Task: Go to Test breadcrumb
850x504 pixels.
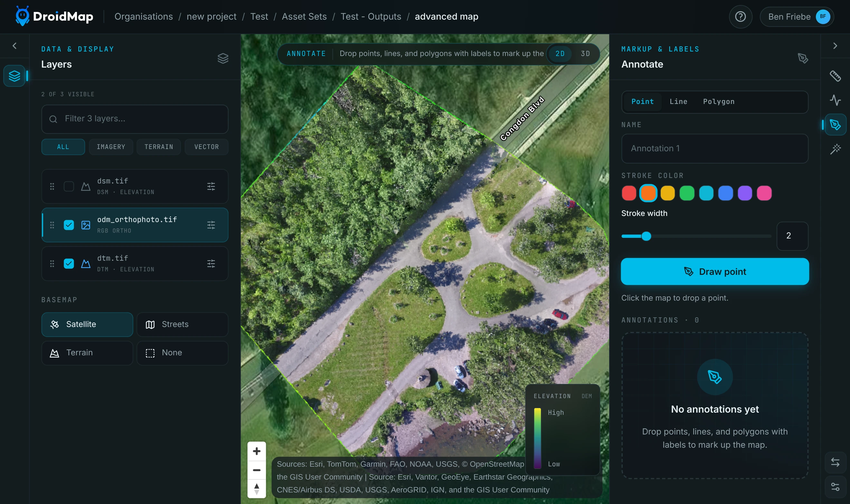Action: click(x=259, y=17)
